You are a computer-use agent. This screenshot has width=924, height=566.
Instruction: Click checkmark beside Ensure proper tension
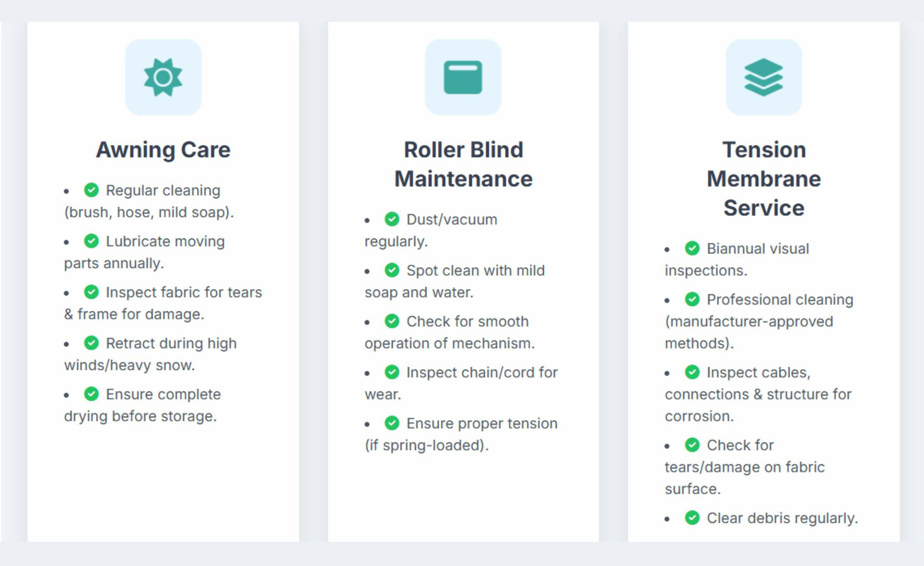[392, 423]
